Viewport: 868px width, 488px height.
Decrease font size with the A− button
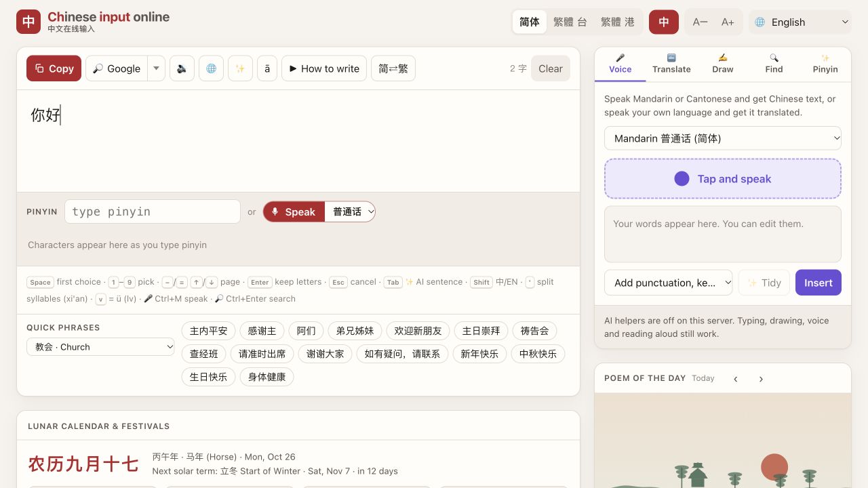coord(700,22)
